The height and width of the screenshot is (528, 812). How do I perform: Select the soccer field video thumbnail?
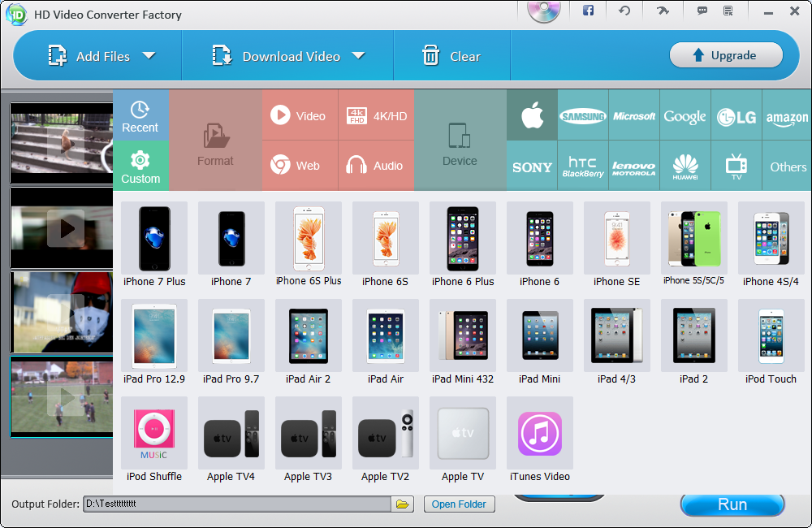tap(62, 397)
